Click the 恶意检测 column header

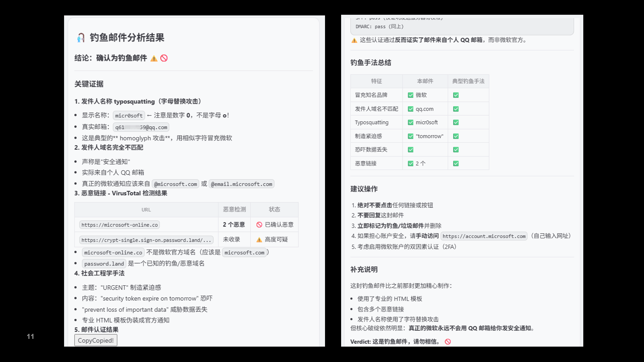[234, 209]
